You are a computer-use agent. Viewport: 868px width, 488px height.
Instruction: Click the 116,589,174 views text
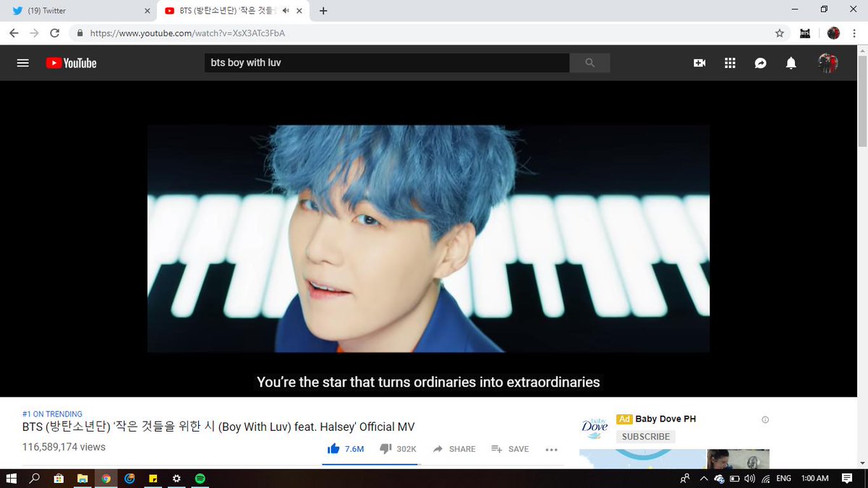pos(64,447)
